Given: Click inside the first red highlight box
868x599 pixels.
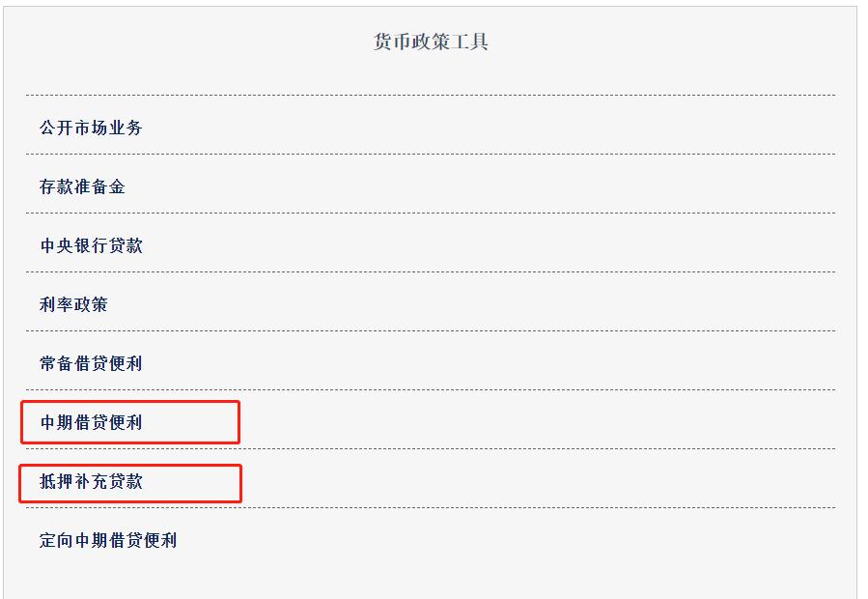Looking at the screenshot, I should click(130, 422).
